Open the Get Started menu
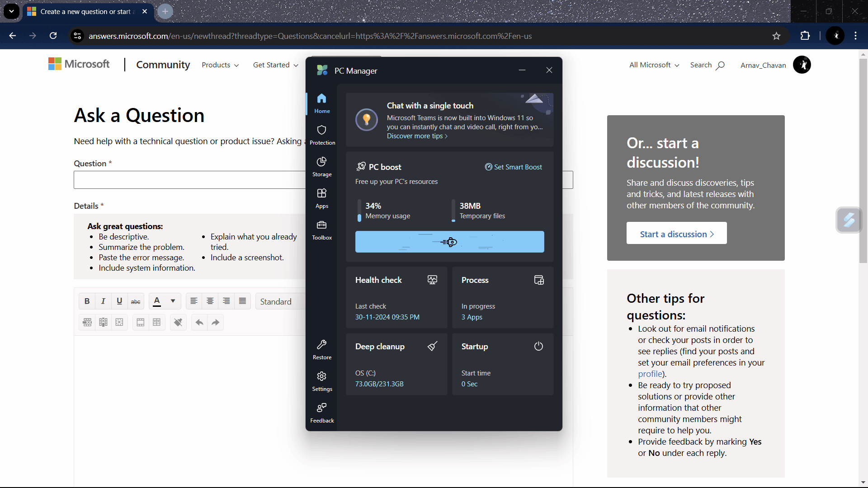 (275, 65)
